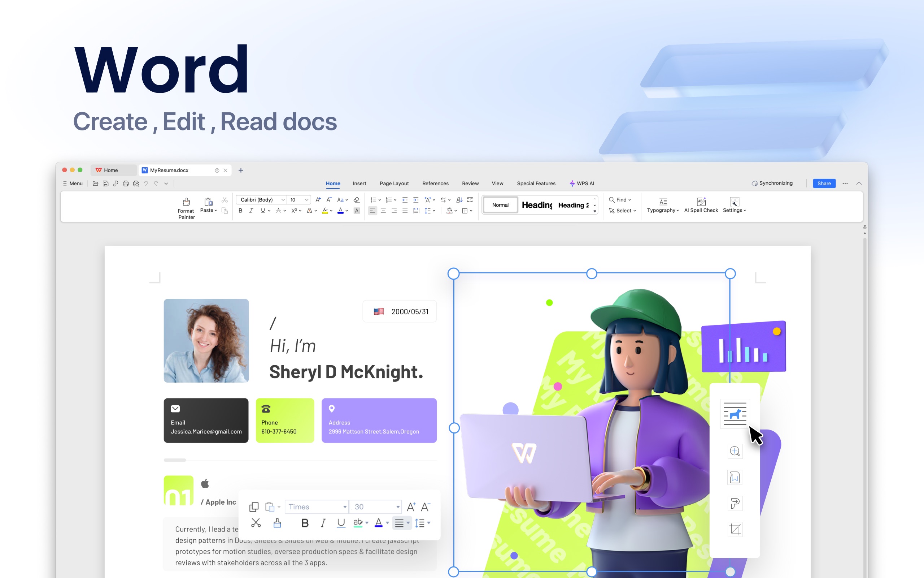Click the Paste clipboard icon
The height and width of the screenshot is (578, 924).
209,202
